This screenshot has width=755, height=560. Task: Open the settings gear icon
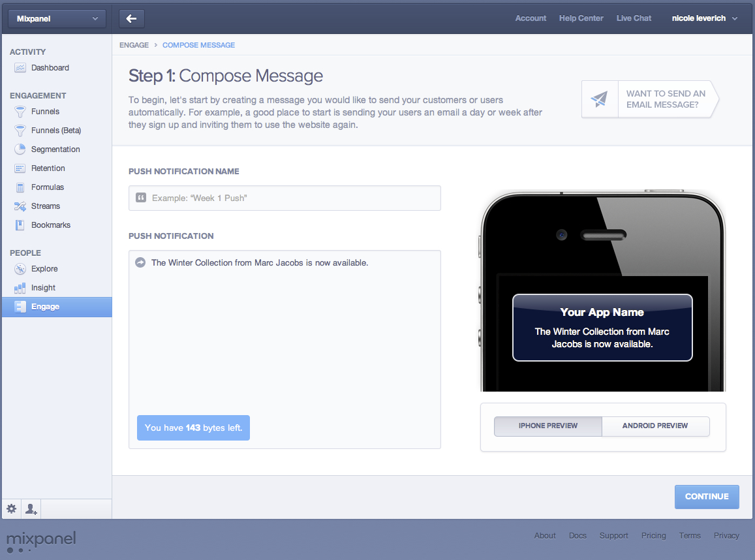tap(12, 508)
